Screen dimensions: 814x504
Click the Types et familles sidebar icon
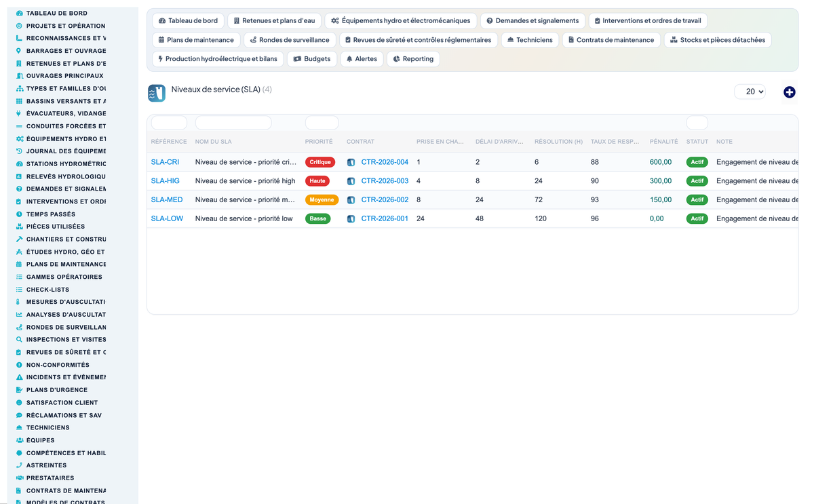tap(20, 88)
